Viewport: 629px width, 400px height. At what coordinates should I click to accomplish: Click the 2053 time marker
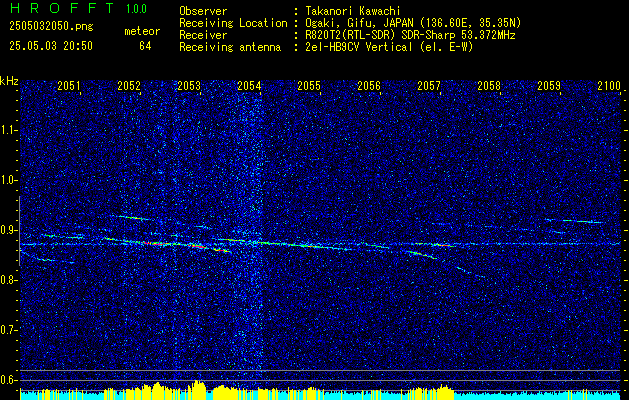pyautogui.click(x=189, y=85)
